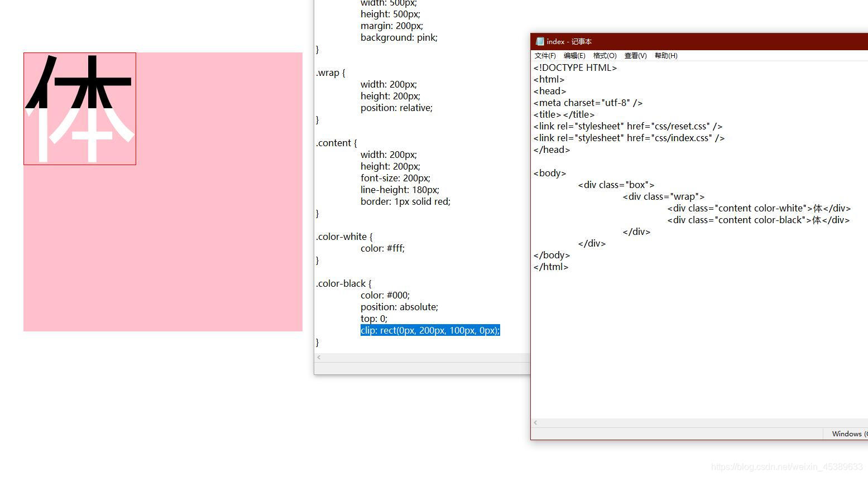
Task: Click the color: #fff; line
Action: coord(382,248)
